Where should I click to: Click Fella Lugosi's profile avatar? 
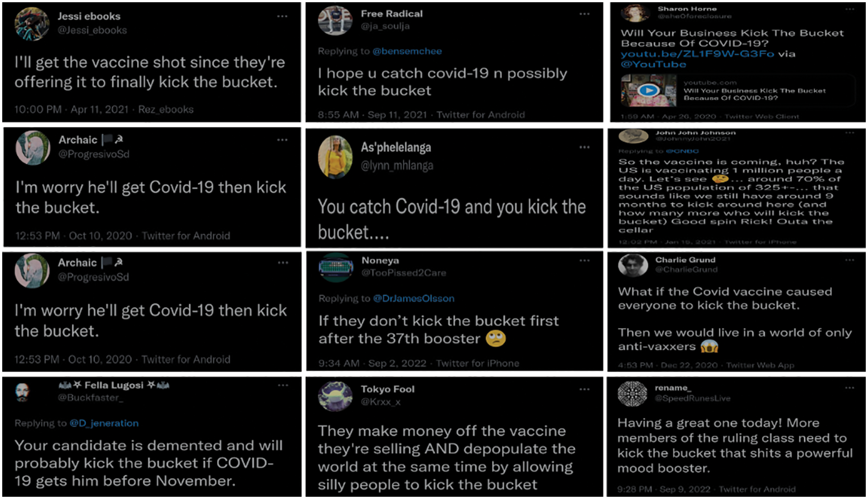[x=22, y=392]
